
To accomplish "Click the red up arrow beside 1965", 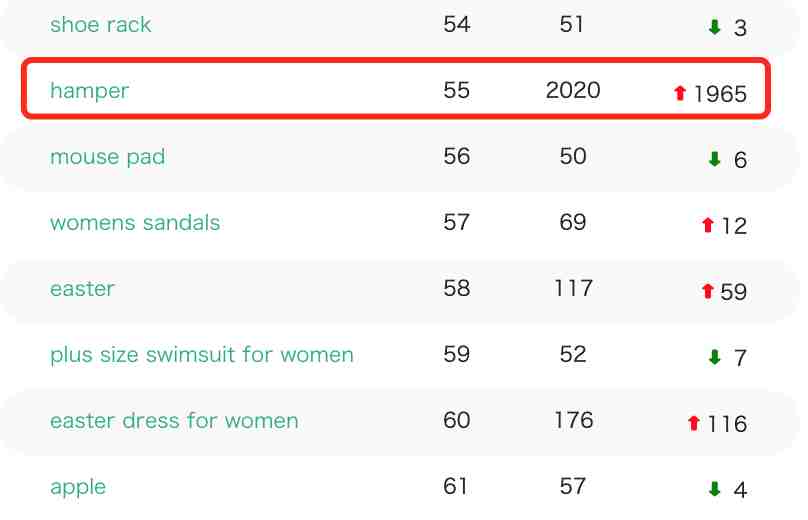I will tap(680, 93).
